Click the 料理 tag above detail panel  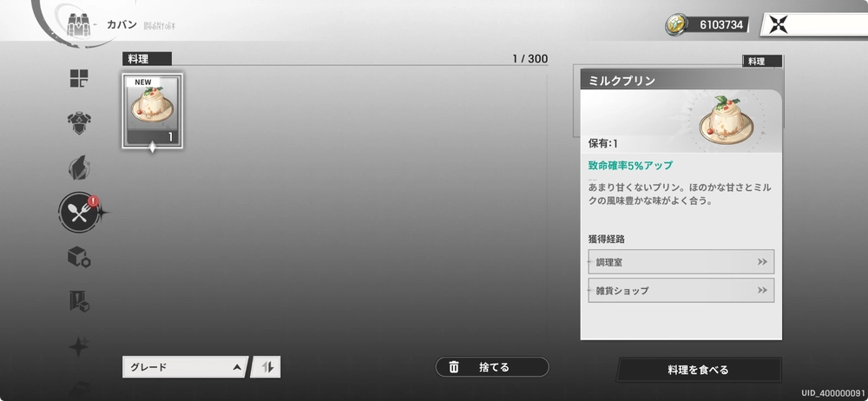762,61
